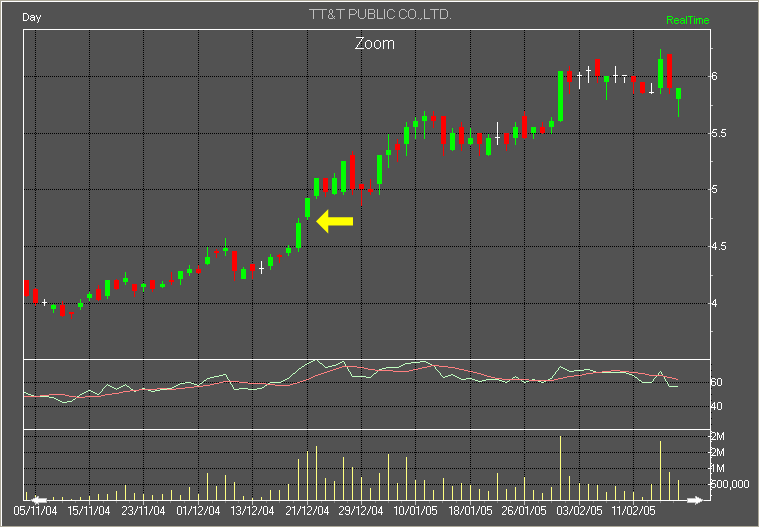Click the 23/11/04 date label

143,511
